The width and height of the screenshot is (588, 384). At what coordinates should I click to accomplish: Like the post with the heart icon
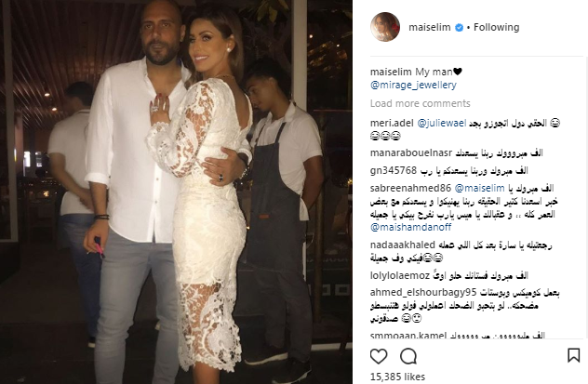(x=379, y=356)
